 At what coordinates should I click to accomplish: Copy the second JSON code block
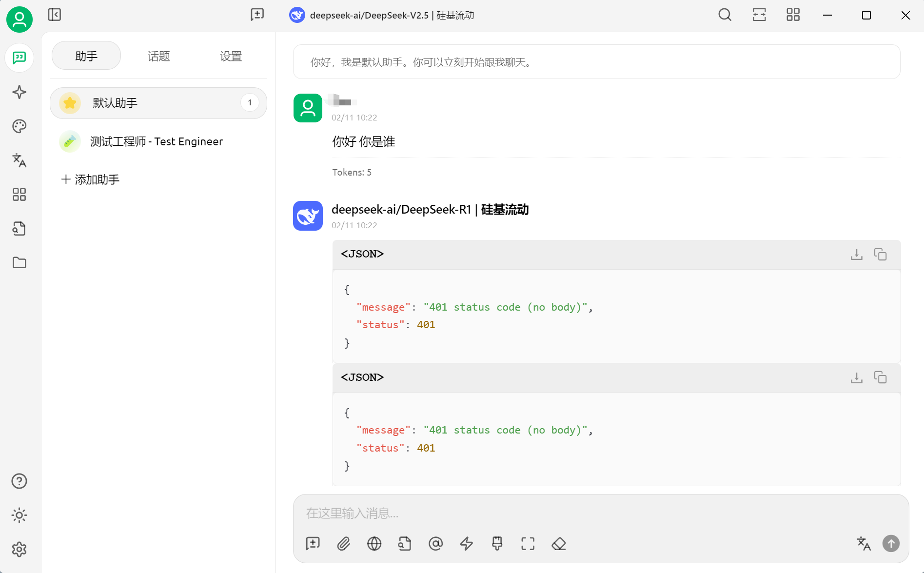[x=880, y=377]
